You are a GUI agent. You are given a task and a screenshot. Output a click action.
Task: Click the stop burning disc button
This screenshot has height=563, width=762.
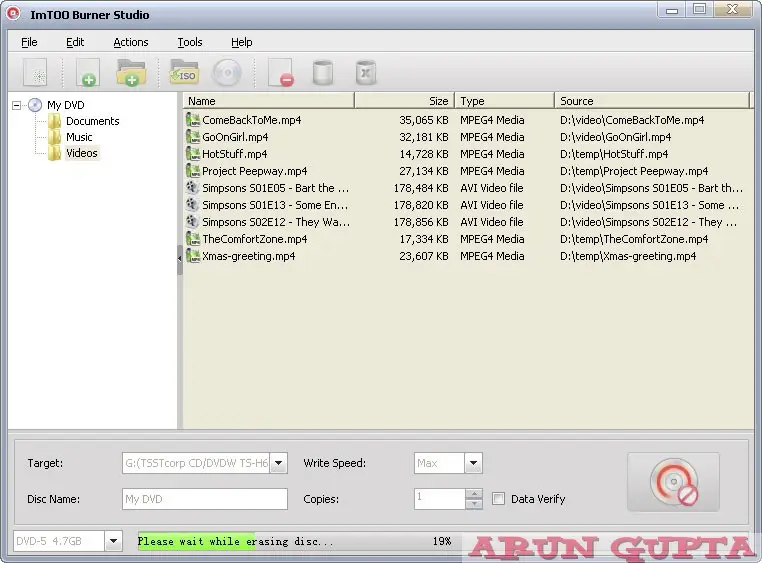[x=674, y=482]
